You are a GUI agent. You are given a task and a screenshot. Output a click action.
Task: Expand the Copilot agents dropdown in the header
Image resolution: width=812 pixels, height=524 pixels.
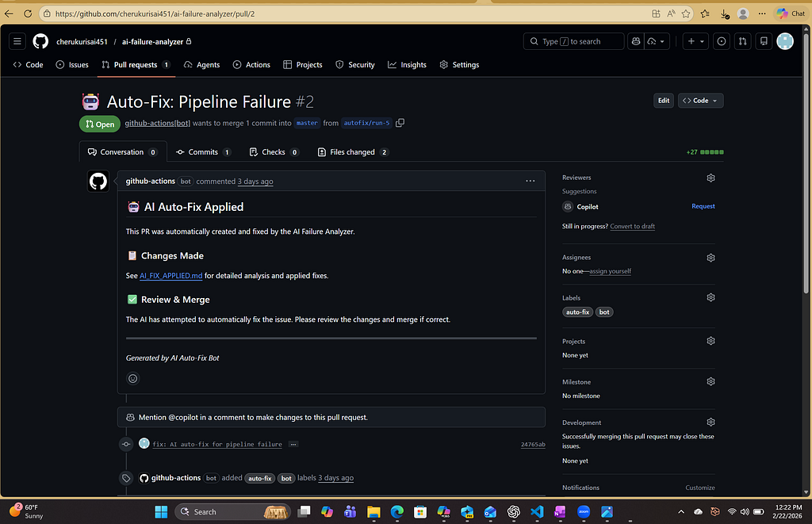point(657,41)
